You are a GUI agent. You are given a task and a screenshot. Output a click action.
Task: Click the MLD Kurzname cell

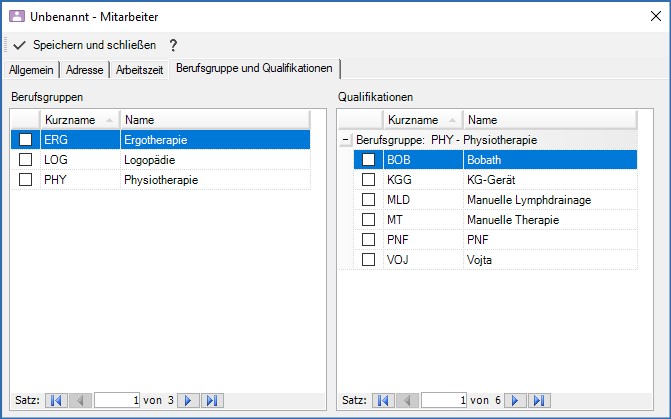[x=423, y=199]
